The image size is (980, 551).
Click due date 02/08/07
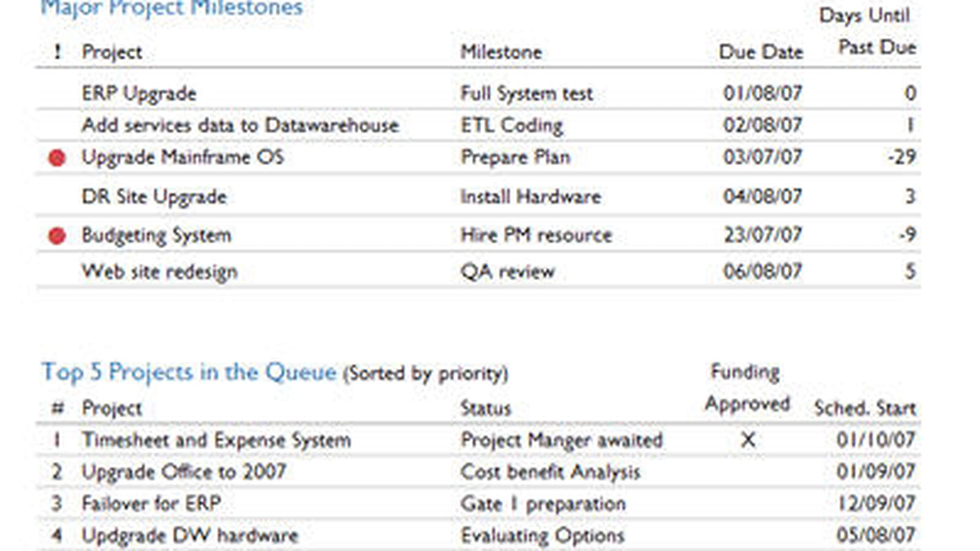(763, 125)
